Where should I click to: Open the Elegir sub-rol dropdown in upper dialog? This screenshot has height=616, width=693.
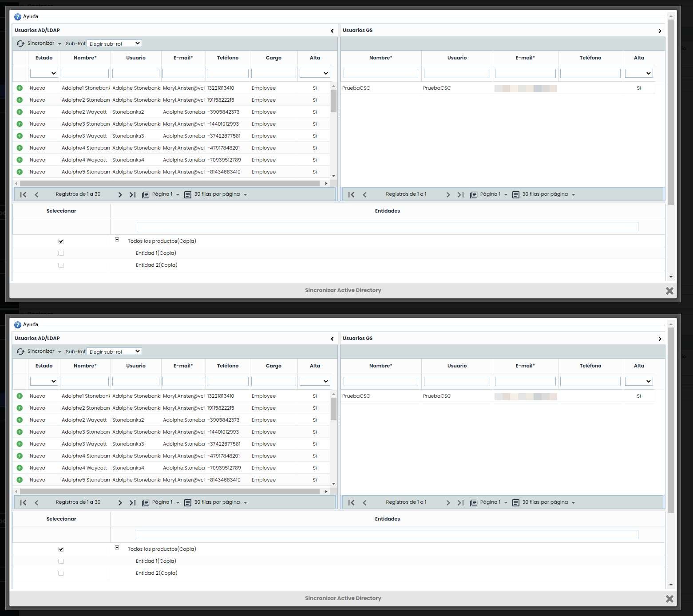click(x=114, y=43)
